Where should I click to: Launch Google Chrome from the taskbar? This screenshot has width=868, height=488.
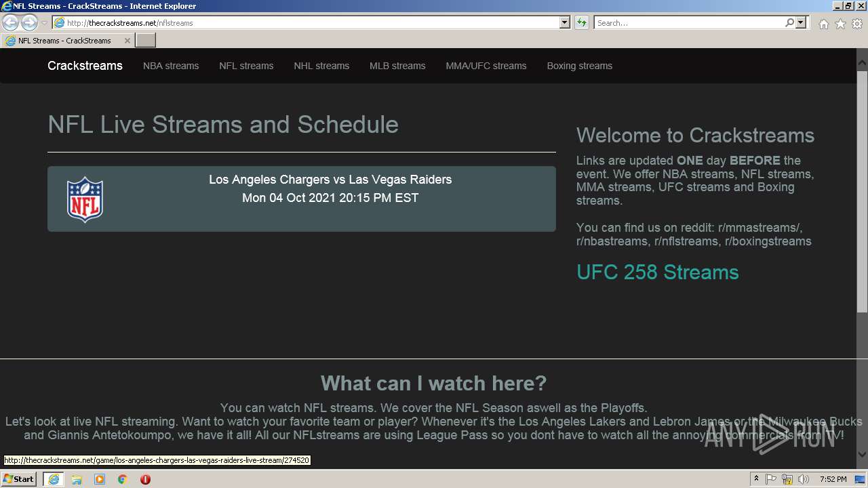click(x=123, y=479)
